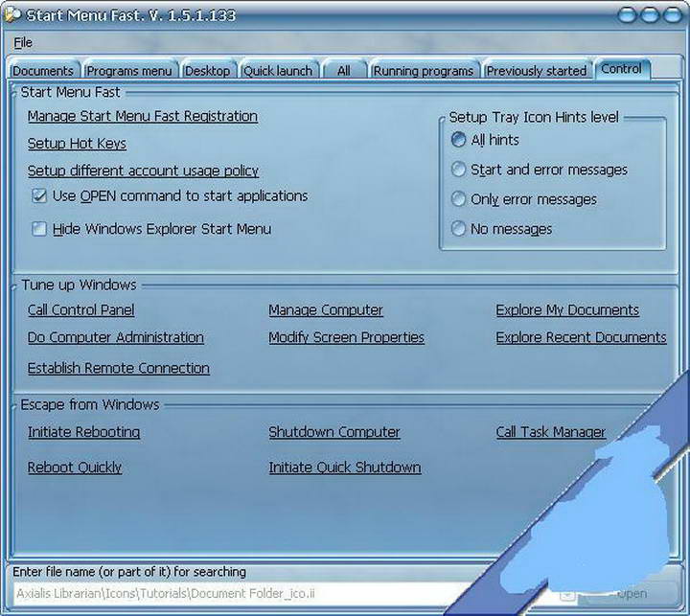Maximize the Start Menu Fast window

pyautogui.click(x=650, y=15)
